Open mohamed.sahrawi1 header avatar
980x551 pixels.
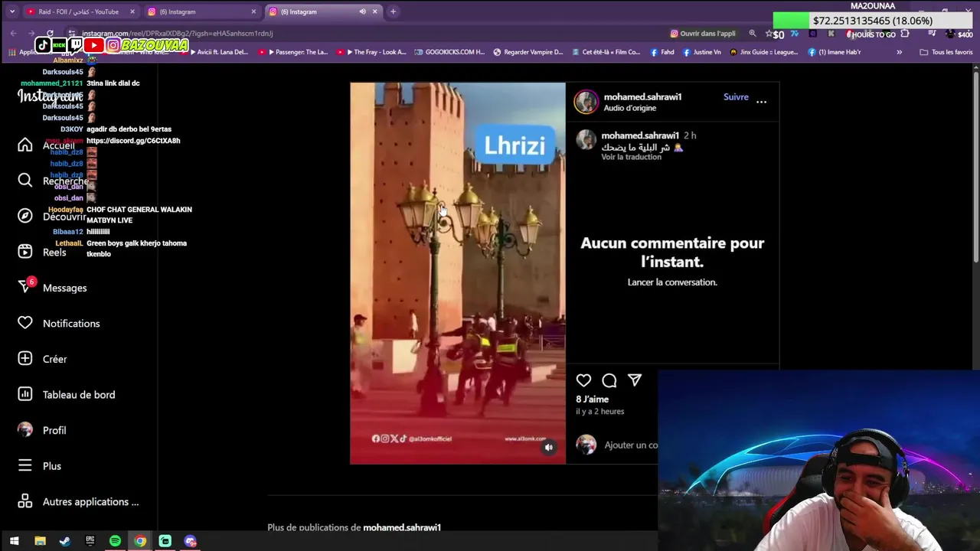click(586, 102)
